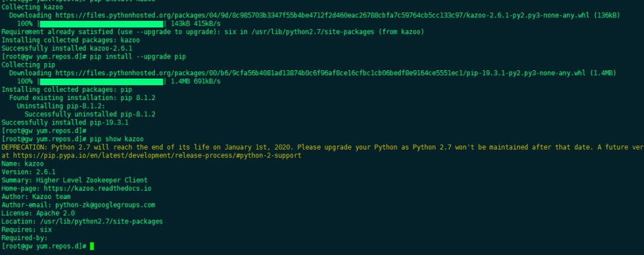Click the pip download progress bar
The width and height of the screenshot is (644, 255).
click(101, 82)
